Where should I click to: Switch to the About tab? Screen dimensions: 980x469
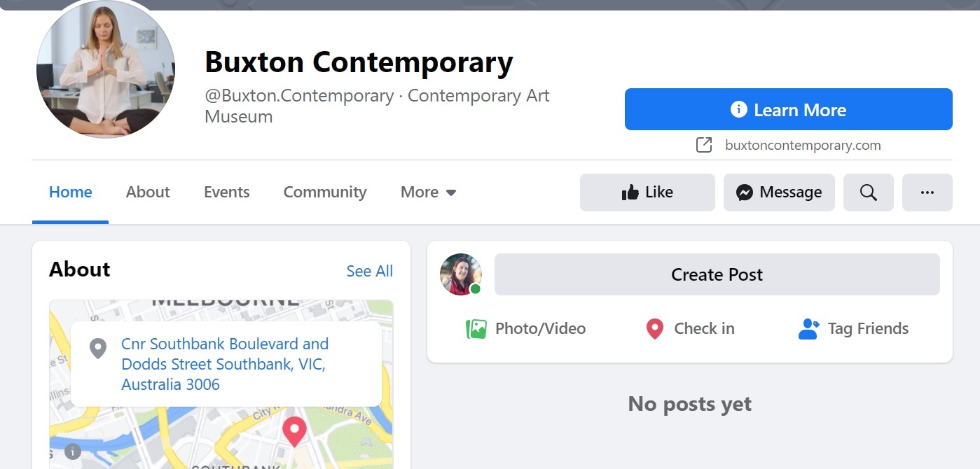point(148,192)
